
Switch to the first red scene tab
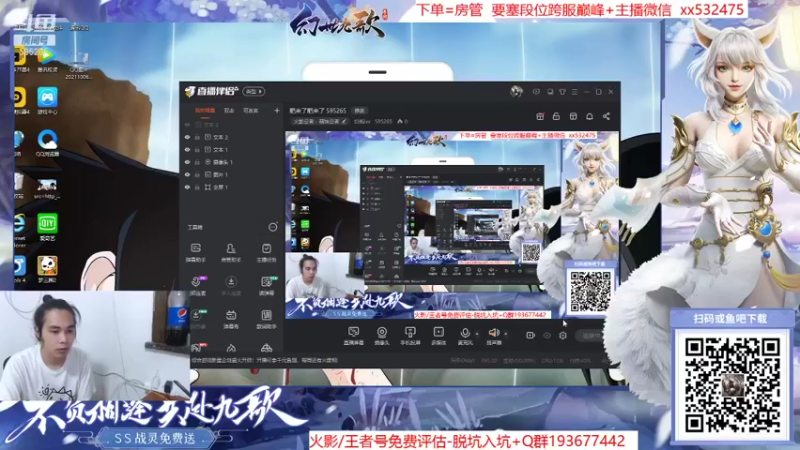click(x=205, y=110)
